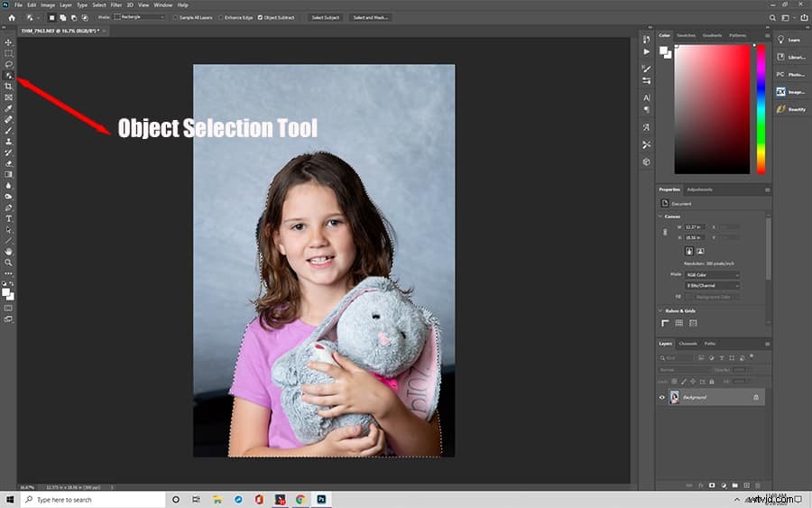The image size is (812, 508).
Task: Select the Lasso tool
Action: [8, 64]
